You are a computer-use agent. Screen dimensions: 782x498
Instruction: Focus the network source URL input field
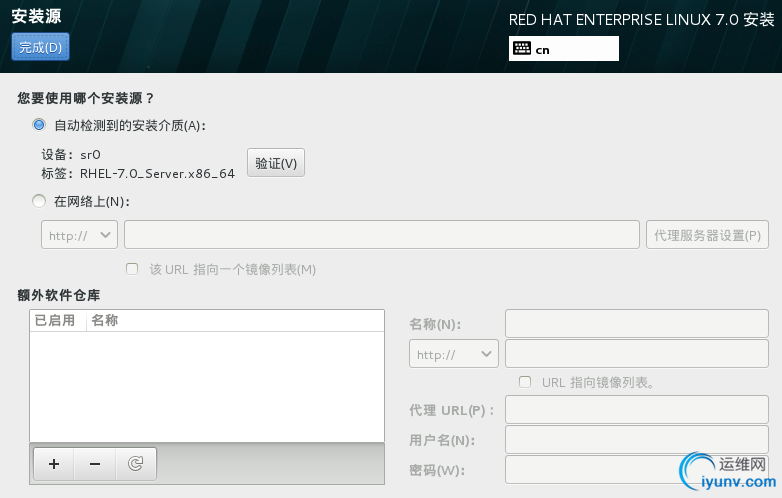(x=382, y=235)
